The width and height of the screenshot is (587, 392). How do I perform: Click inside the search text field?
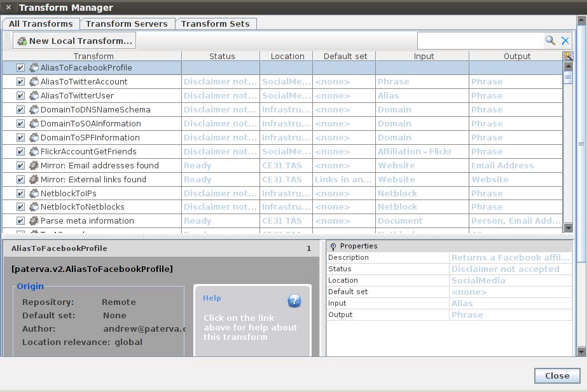point(480,41)
